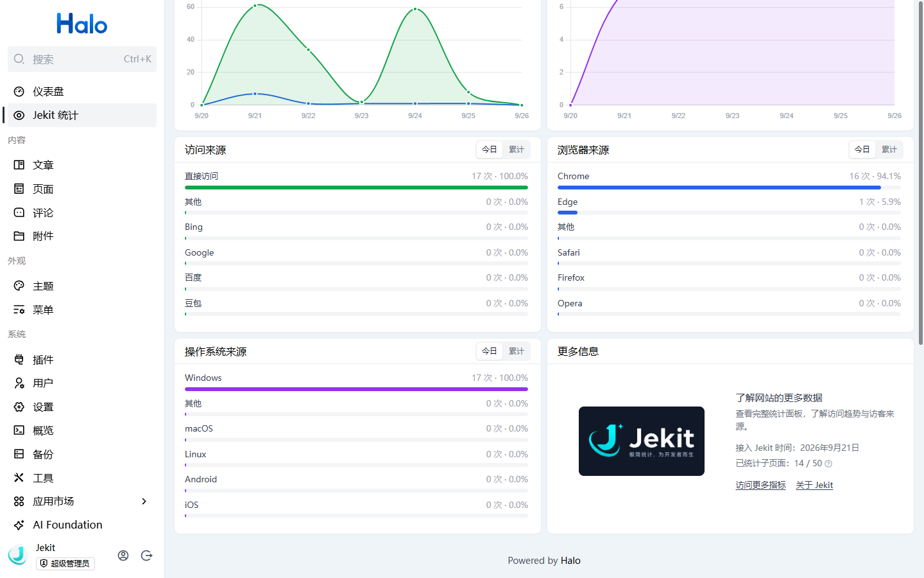Open the 备份 backup icon
924x578 pixels.
19,454
